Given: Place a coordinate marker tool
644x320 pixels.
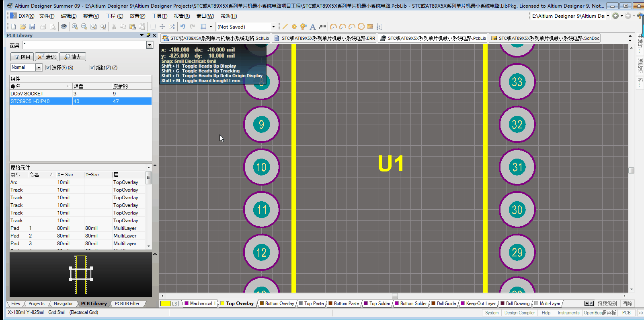Looking at the screenshot, I should tap(322, 27).
